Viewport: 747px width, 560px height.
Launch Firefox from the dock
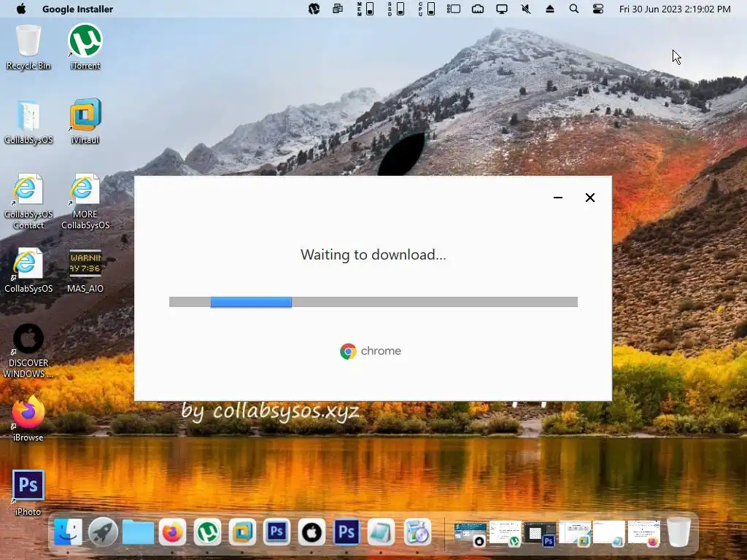tap(172, 532)
